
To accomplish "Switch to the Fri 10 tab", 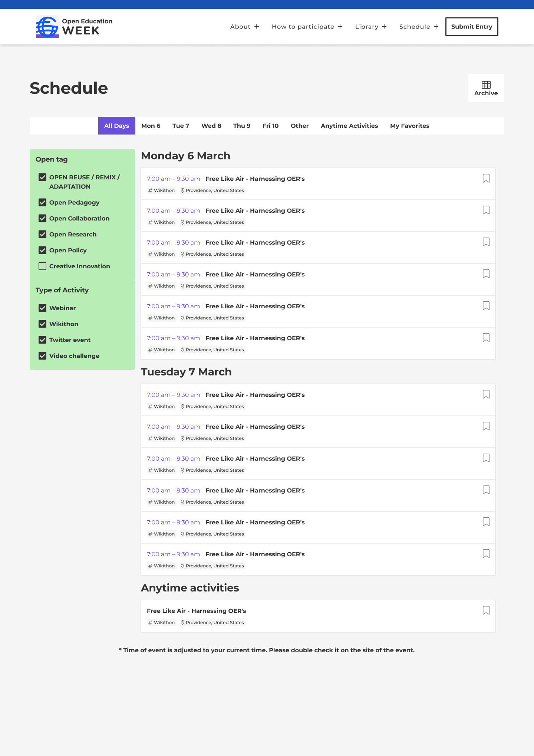I will coord(271,126).
